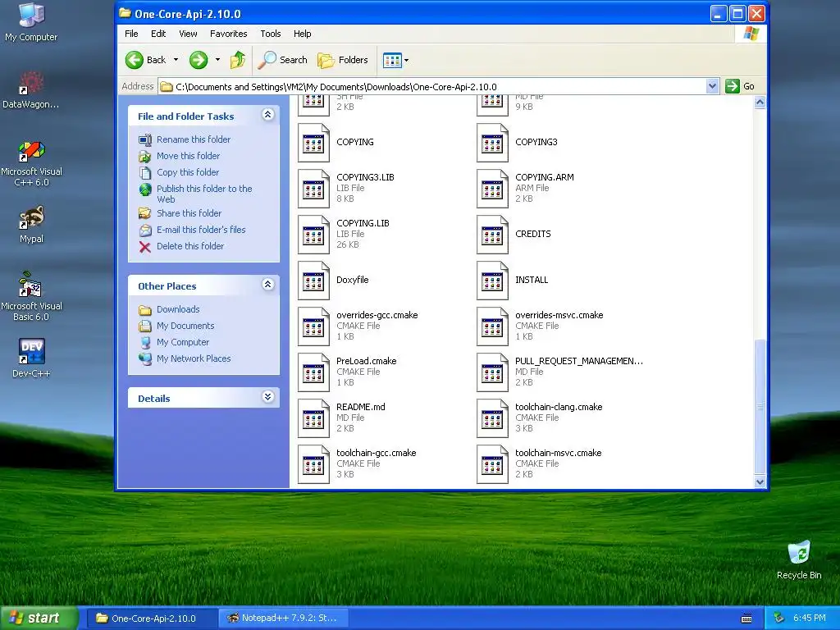Collapse the Other Places panel
Screen dimensions: 840x630
coord(268,285)
